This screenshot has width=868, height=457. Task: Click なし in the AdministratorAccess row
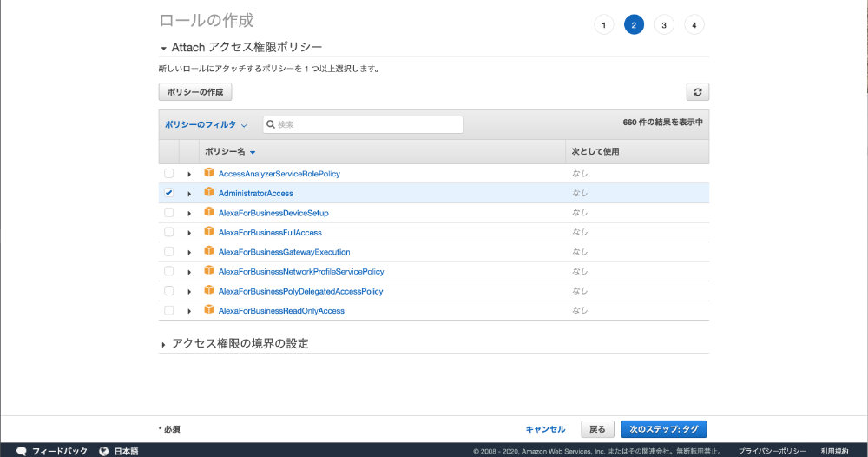[580, 193]
